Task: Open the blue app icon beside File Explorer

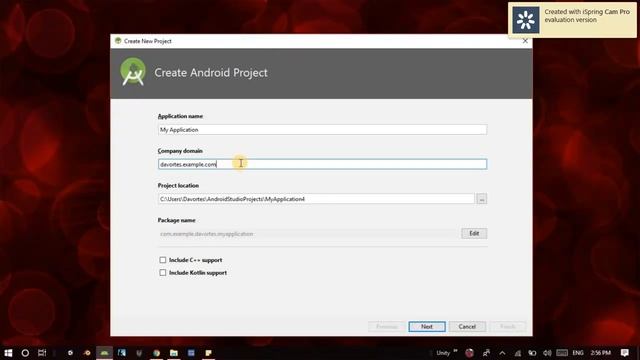Action: click(x=191, y=353)
